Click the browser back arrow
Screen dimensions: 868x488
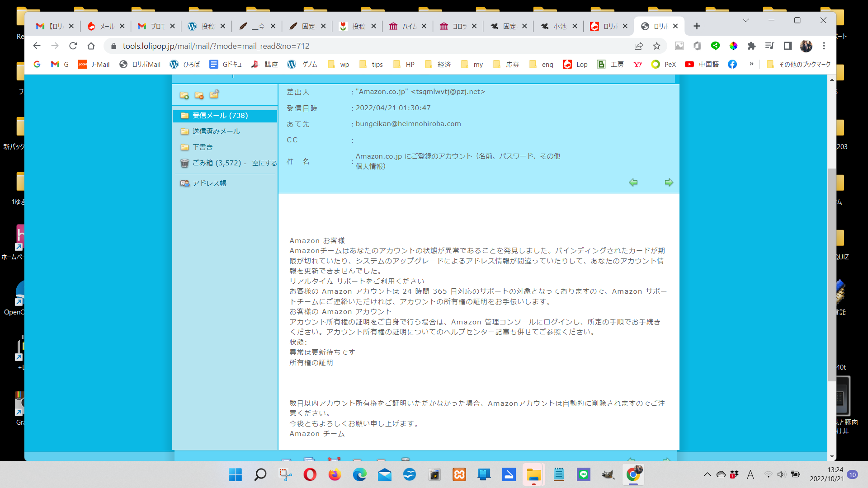point(37,46)
